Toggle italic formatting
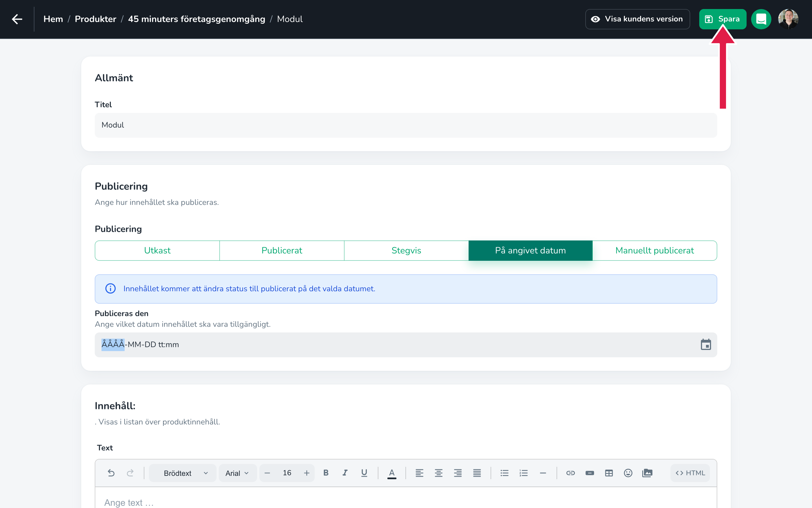Screen dimensions: 812x508 pyautogui.click(x=345, y=473)
